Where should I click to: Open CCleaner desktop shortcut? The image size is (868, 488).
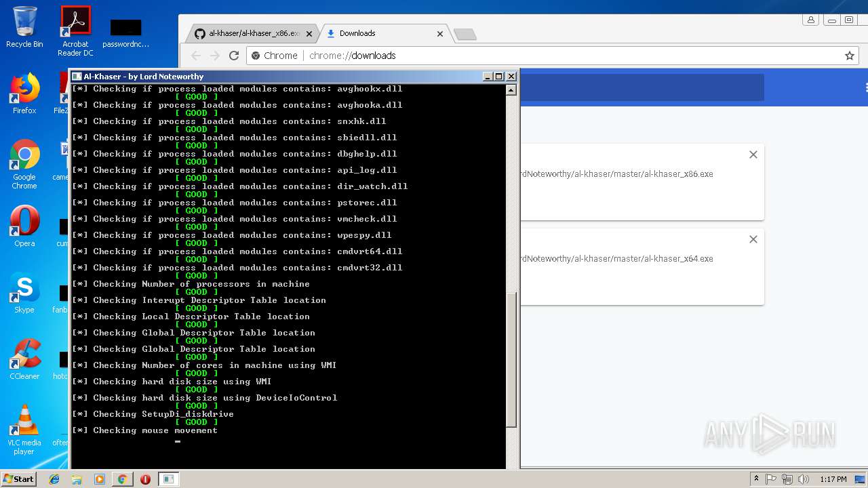24,360
